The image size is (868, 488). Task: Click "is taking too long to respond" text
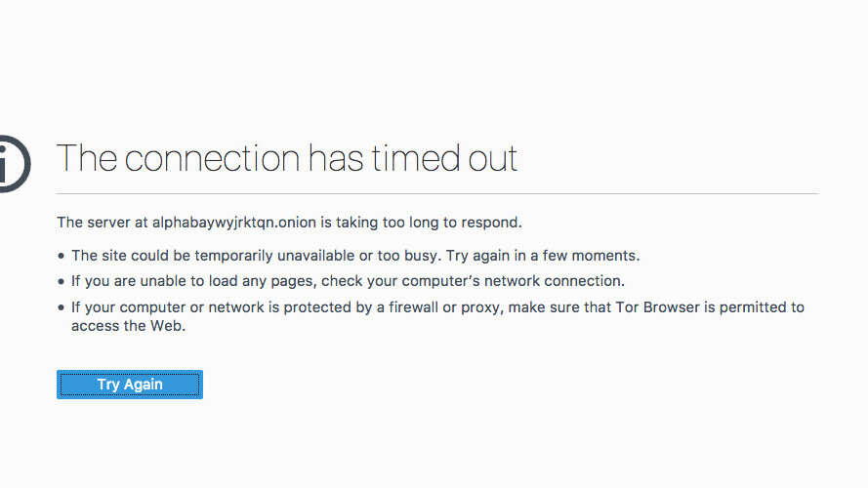(x=421, y=223)
